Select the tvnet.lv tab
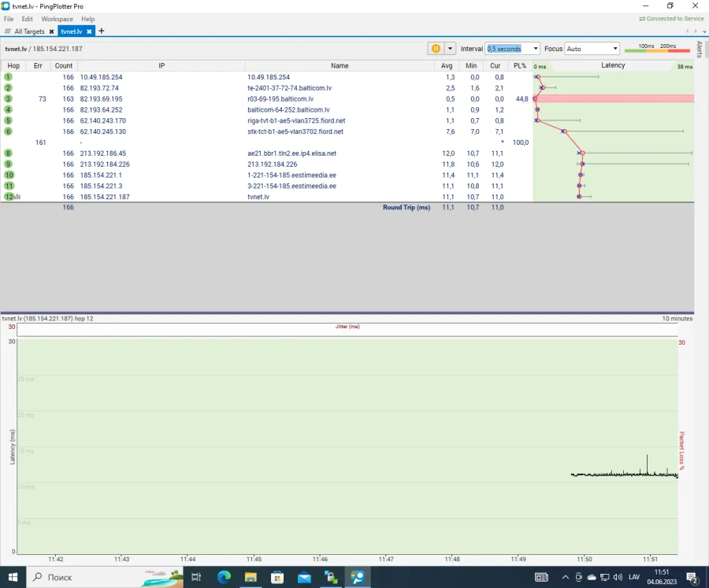Image resolution: width=709 pixels, height=588 pixels. 72,31
